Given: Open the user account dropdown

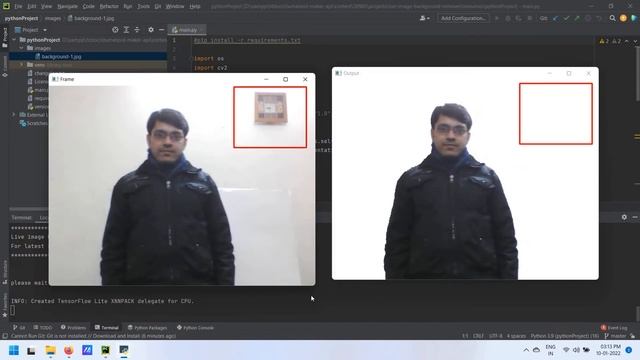Looking at the screenshot, I should coord(424,18).
